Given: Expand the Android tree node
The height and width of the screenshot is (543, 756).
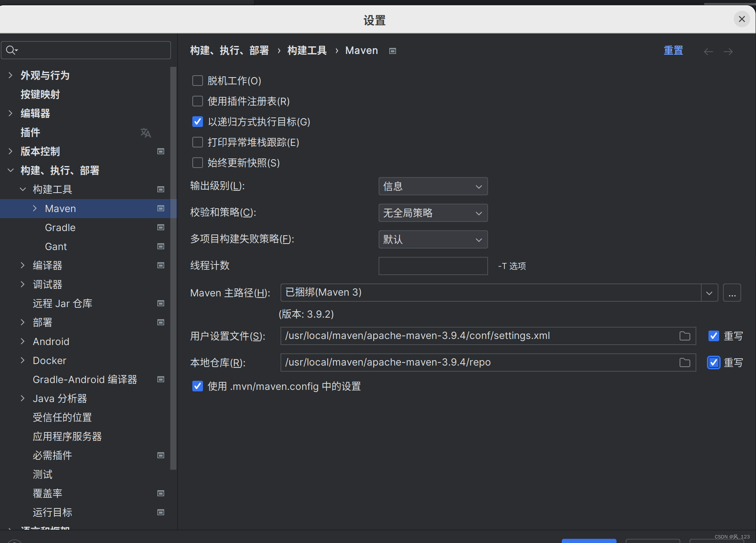Looking at the screenshot, I should [x=23, y=341].
